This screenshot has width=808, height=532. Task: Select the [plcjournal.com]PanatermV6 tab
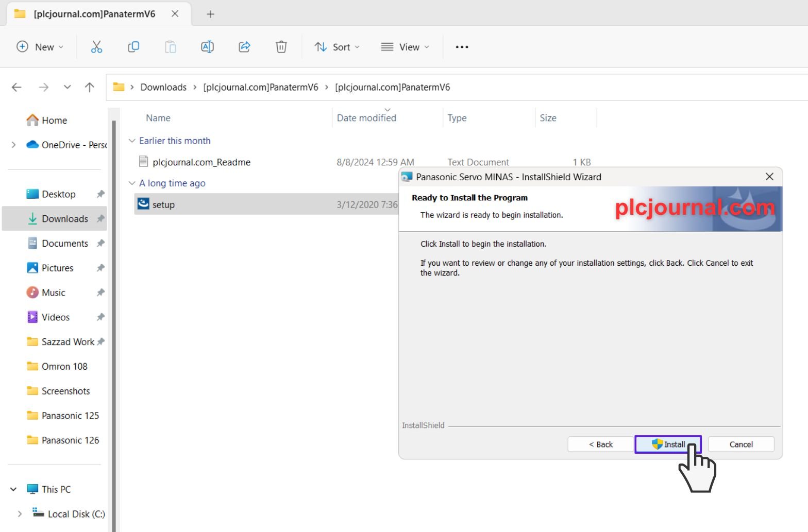click(x=99, y=14)
